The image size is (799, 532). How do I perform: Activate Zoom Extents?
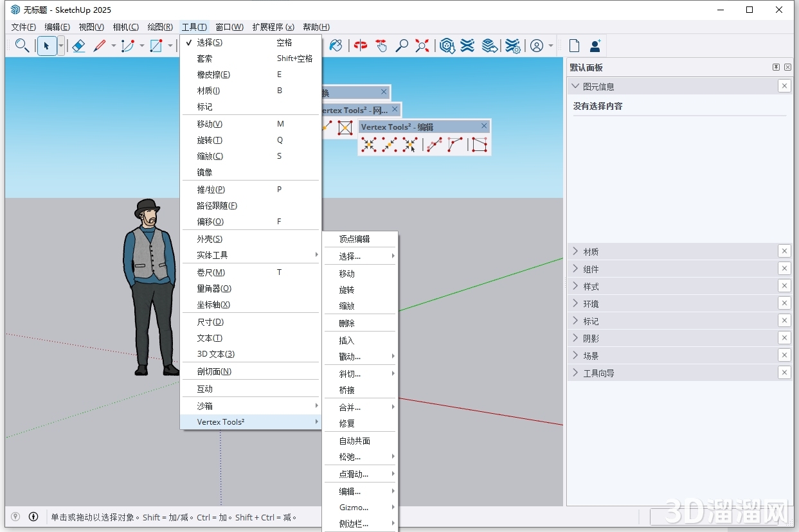pyautogui.click(x=422, y=46)
